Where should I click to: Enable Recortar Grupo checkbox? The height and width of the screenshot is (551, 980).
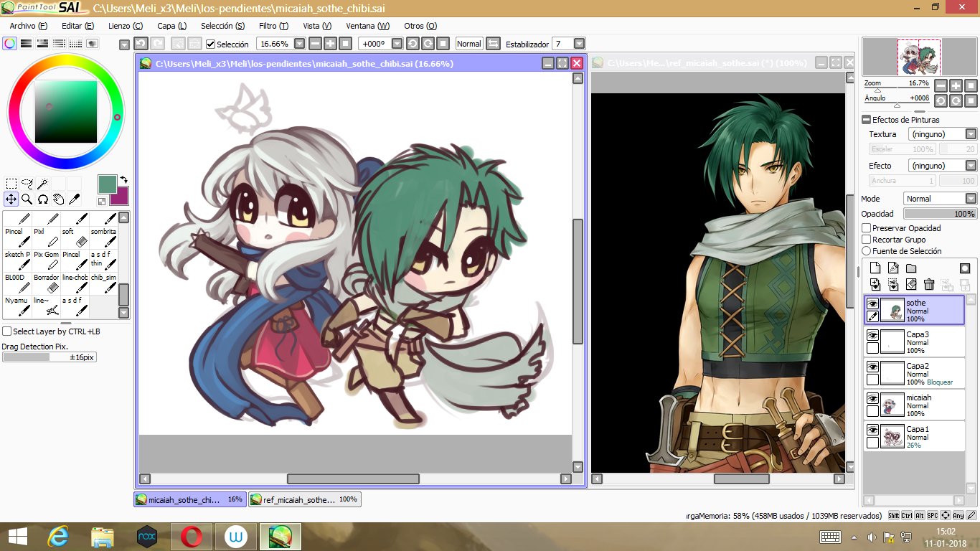pos(867,240)
